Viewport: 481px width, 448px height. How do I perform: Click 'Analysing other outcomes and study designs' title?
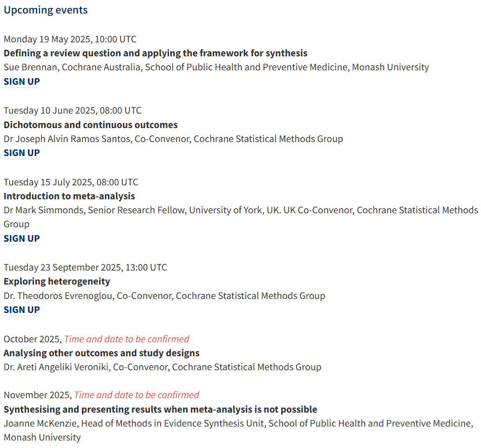point(102,353)
